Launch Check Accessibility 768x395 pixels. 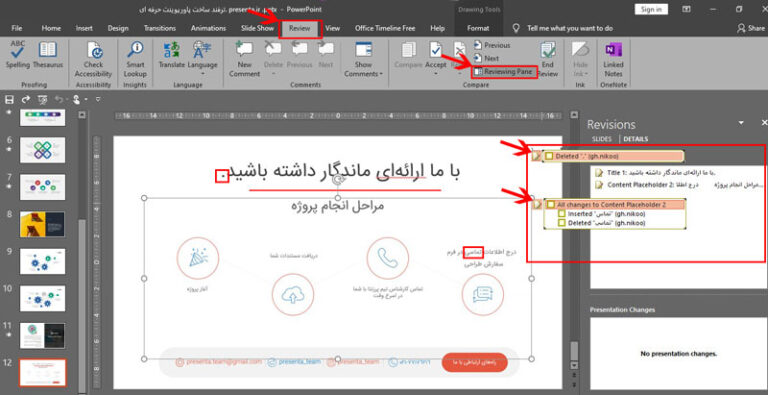pos(93,59)
